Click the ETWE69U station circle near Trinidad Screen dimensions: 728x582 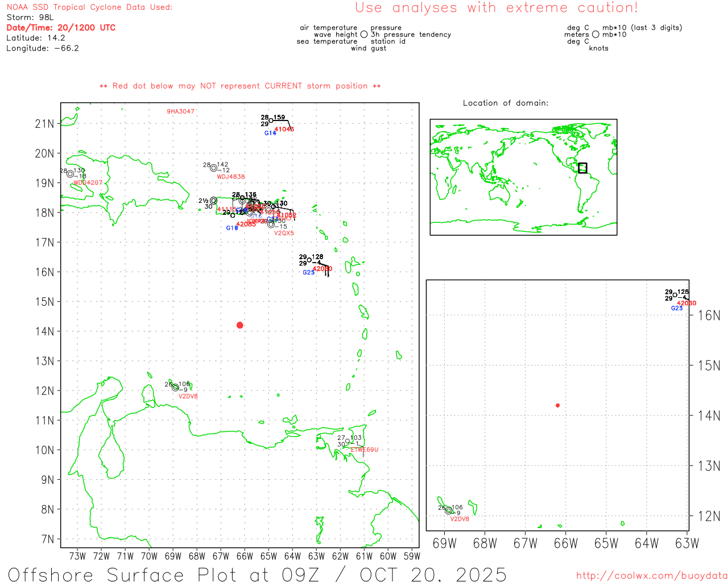pyautogui.click(x=348, y=441)
